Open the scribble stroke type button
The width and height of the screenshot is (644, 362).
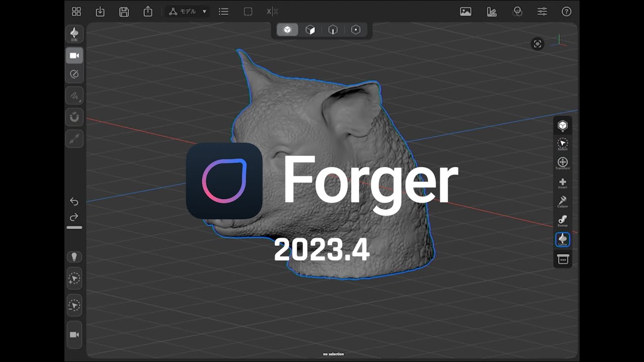[74, 96]
